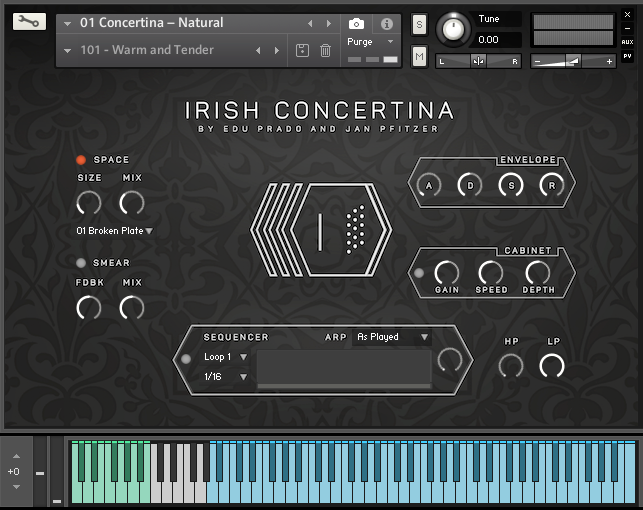Open the wrench edit mode icon
This screenshot has width=643, height=510.
30,22
